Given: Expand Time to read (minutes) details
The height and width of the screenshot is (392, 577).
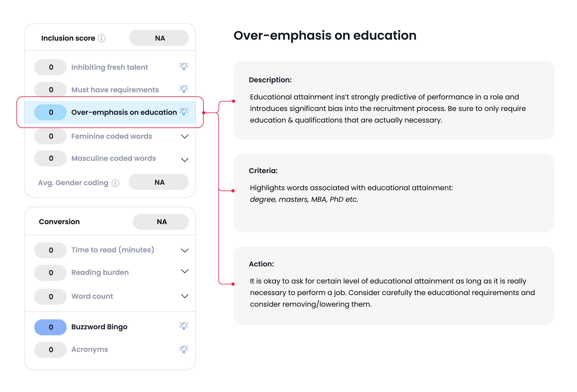Looking at the screenshot, I should coord(184,250).
